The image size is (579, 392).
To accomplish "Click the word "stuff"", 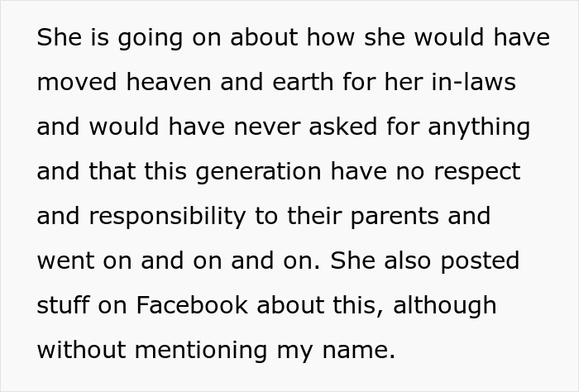I will [x=60, y=304].
